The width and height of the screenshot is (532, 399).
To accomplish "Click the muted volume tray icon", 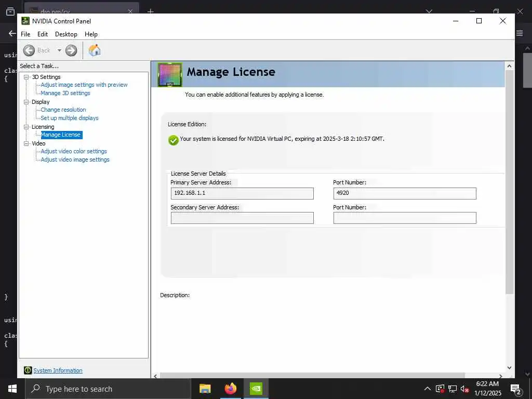I will point(465,389).
